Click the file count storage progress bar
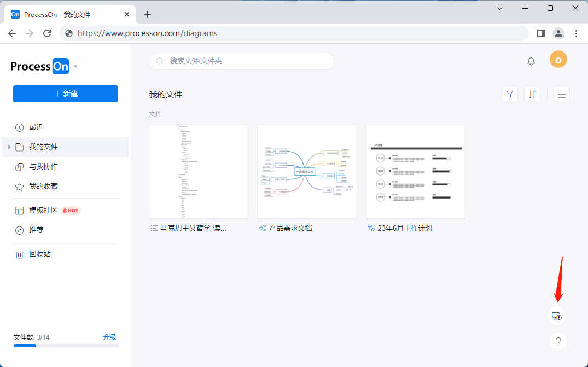The height and width of the screenshot is (367, 588). (66, 346)
